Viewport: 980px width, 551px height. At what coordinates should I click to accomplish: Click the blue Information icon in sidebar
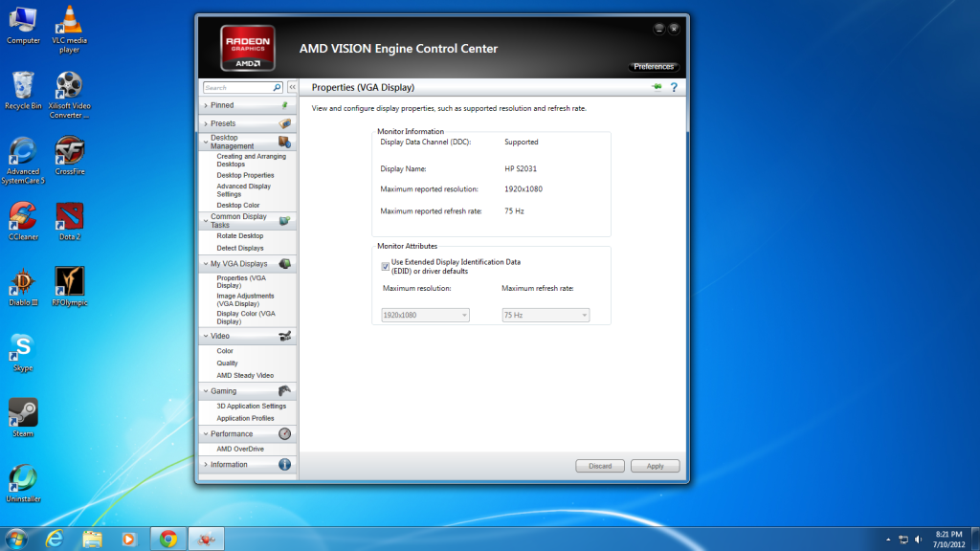[284, 464]
